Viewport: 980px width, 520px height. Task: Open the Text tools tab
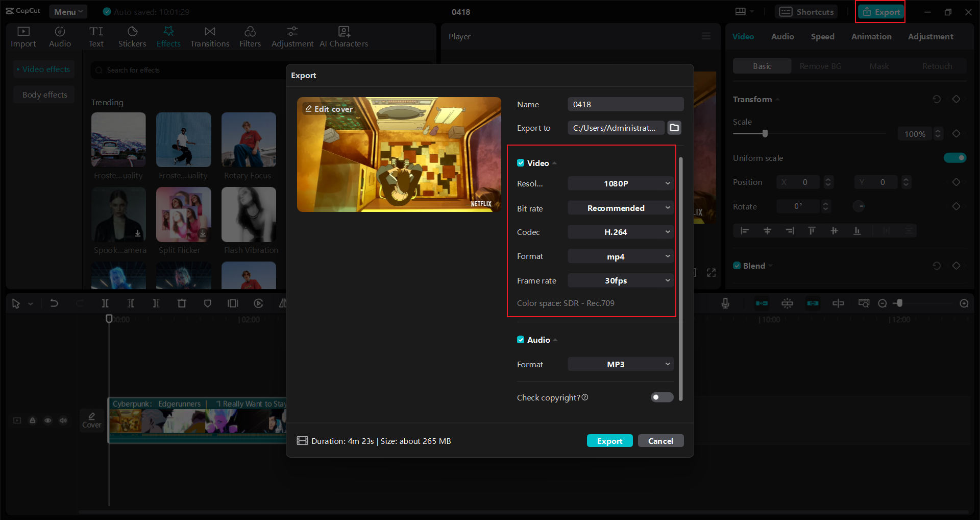96,37
